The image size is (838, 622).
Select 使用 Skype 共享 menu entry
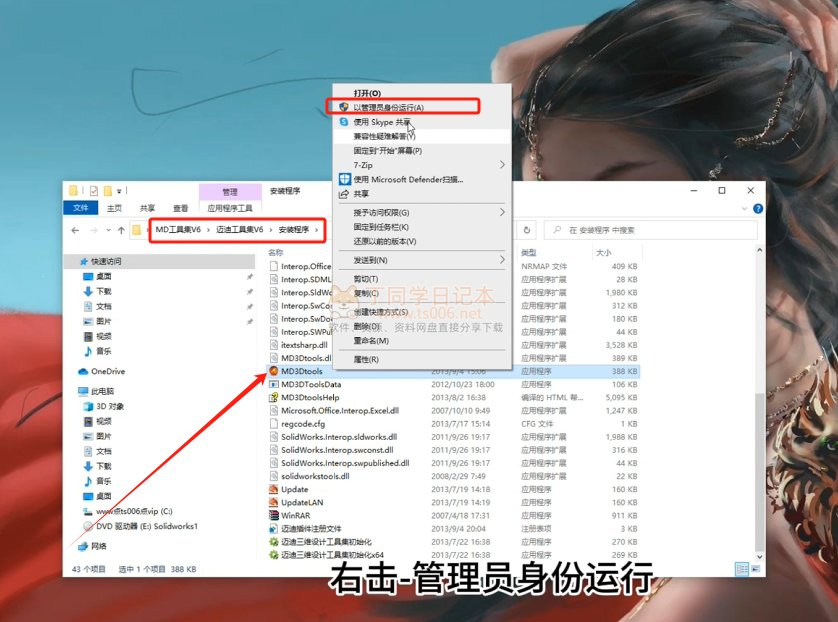pyautogui.click(x=422, y=122)
